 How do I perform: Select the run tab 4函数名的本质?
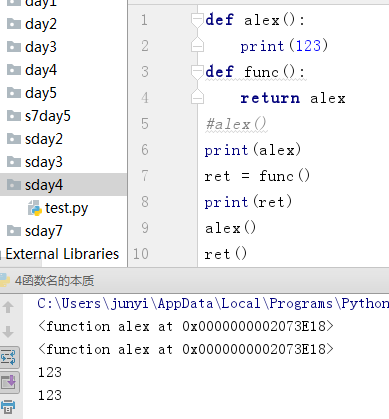[54, 281]
